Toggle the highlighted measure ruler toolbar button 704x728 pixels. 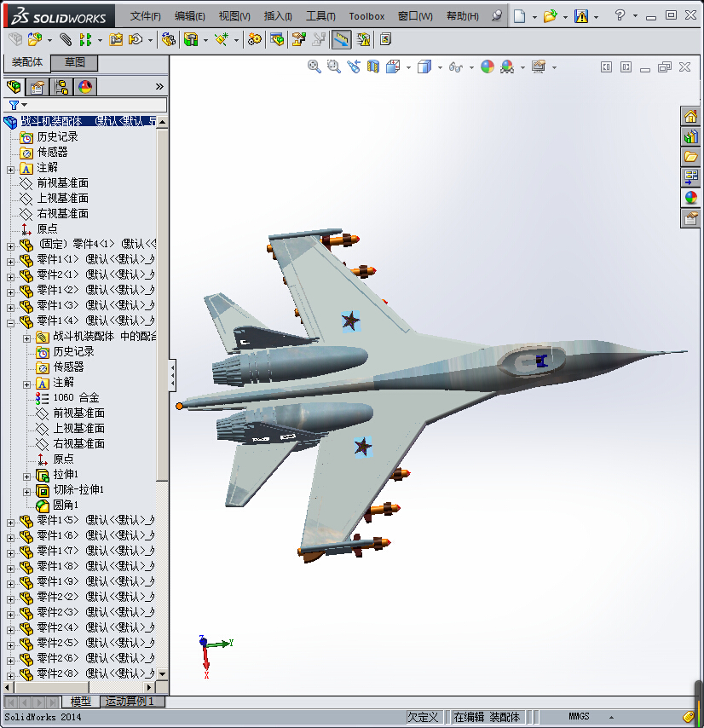341,39
